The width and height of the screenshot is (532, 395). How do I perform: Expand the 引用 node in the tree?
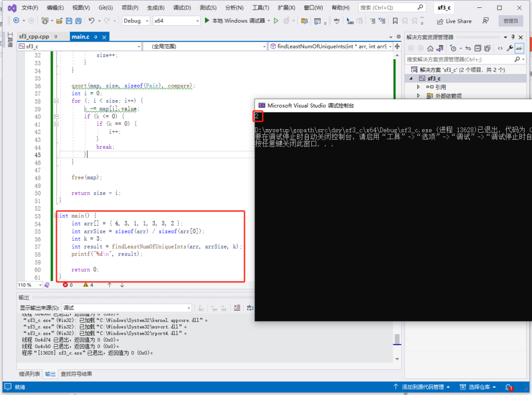pyautogui.click(x=418, y=87)
